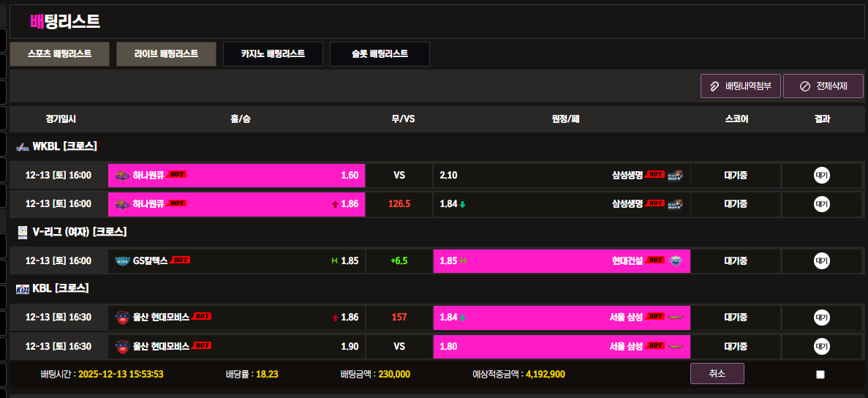Click the 배팅내역첨부 button
Image resolution: width=868 pixels, height=398 pixels.
[x=741, y=86]
